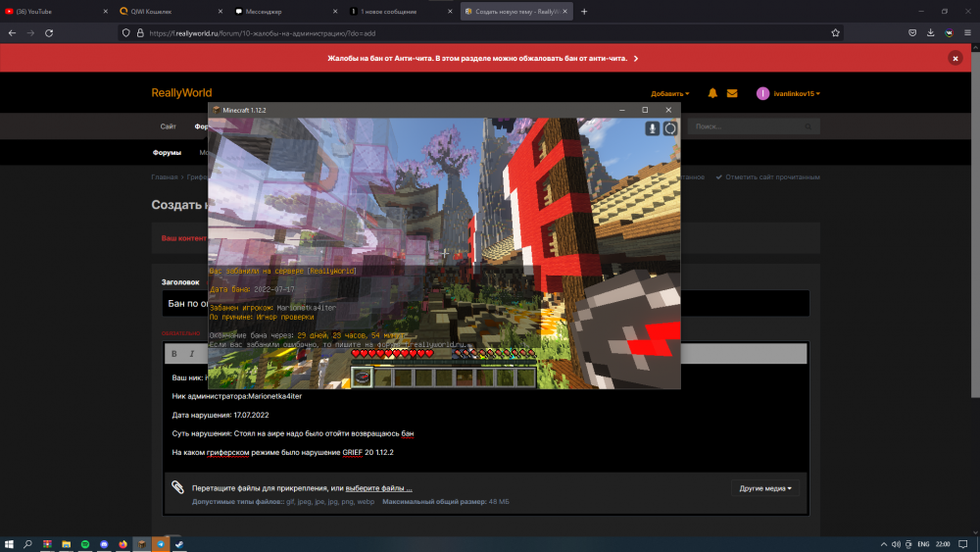Switch to Telegram in the taskbar

click(x=161, y=544)
